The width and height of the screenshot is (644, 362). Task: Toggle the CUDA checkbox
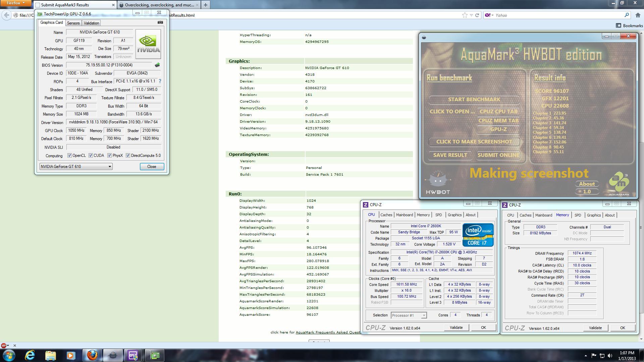tap(91, 156)
